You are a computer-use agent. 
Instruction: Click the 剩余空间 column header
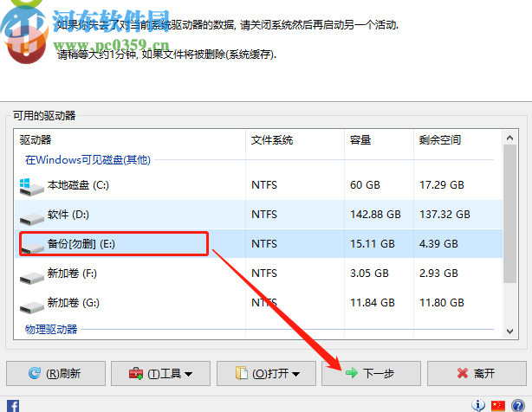tap(457, 140)
